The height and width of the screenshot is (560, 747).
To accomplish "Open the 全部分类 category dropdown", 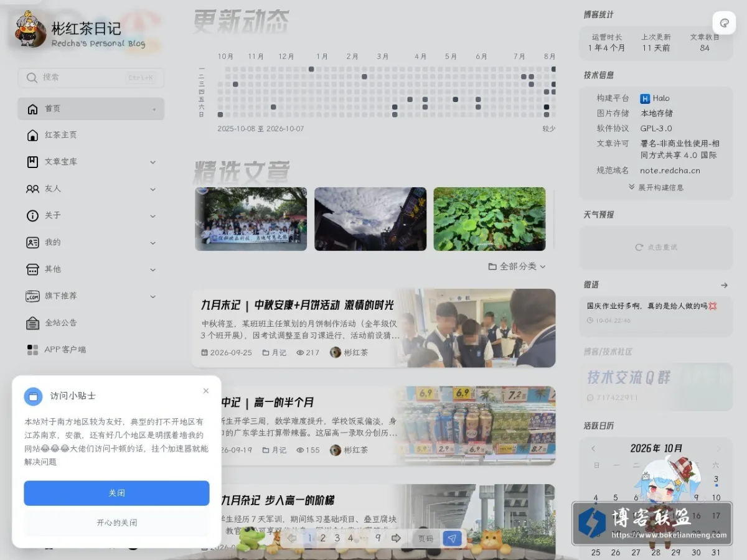I will click(x=517, y=266).
